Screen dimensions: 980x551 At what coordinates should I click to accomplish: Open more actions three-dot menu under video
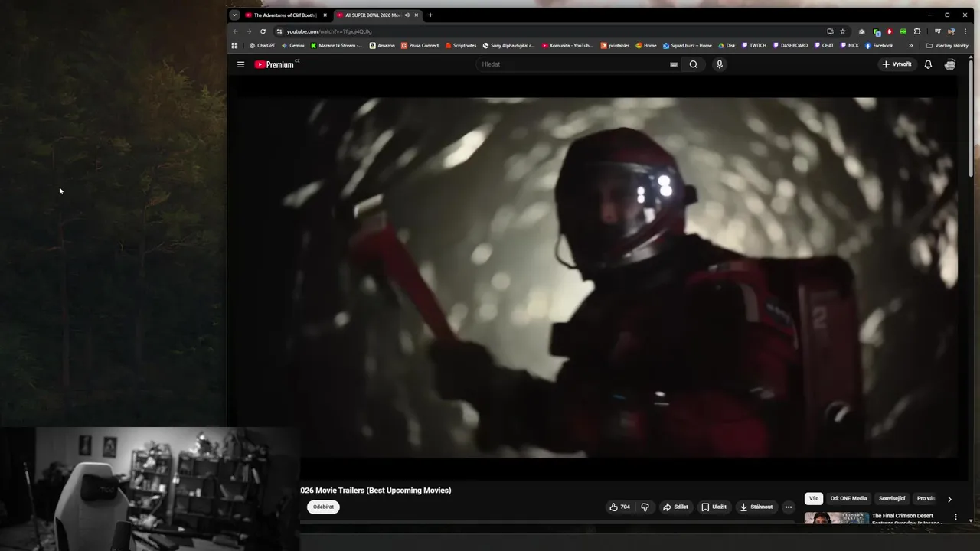[x=789, y=507]
